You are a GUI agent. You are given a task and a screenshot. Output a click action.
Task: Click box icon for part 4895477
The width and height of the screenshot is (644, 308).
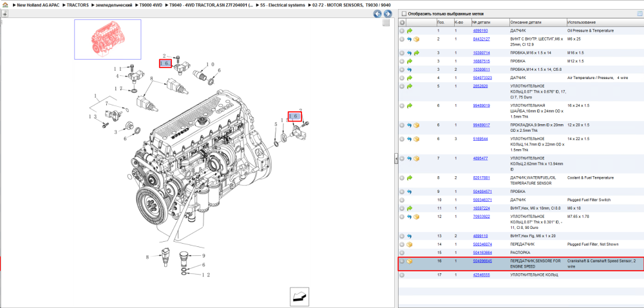tap(417, 158)
